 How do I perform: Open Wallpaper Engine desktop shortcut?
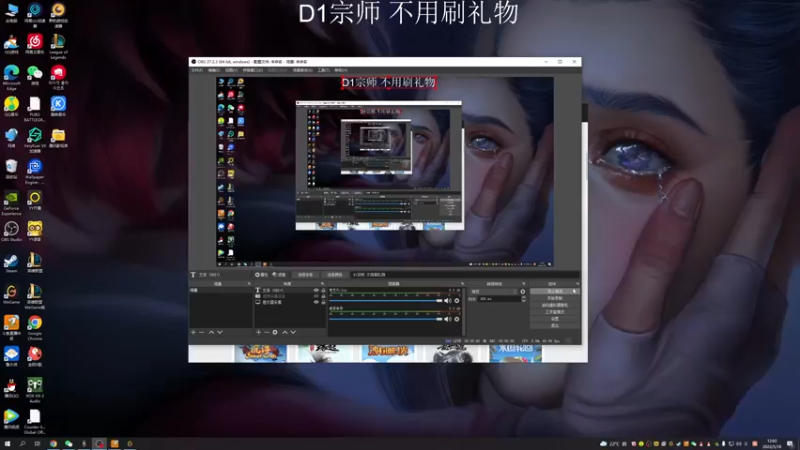tap(35, 172)
